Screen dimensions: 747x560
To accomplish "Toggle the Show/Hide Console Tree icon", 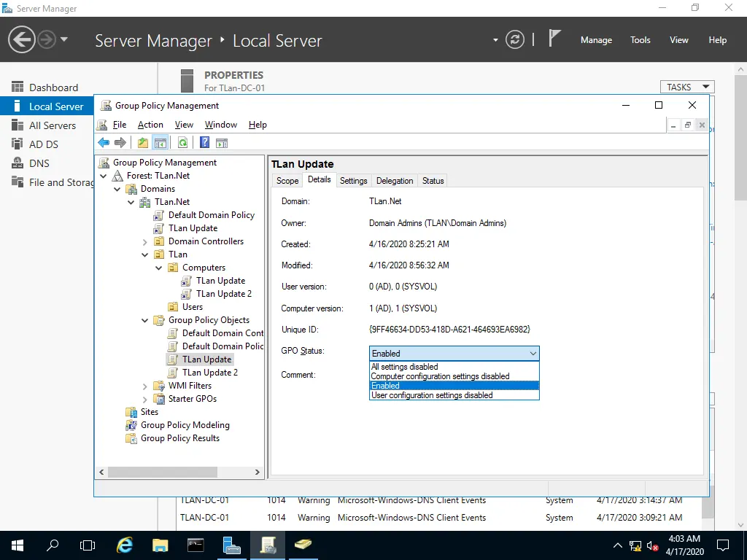I will (160, 142).
